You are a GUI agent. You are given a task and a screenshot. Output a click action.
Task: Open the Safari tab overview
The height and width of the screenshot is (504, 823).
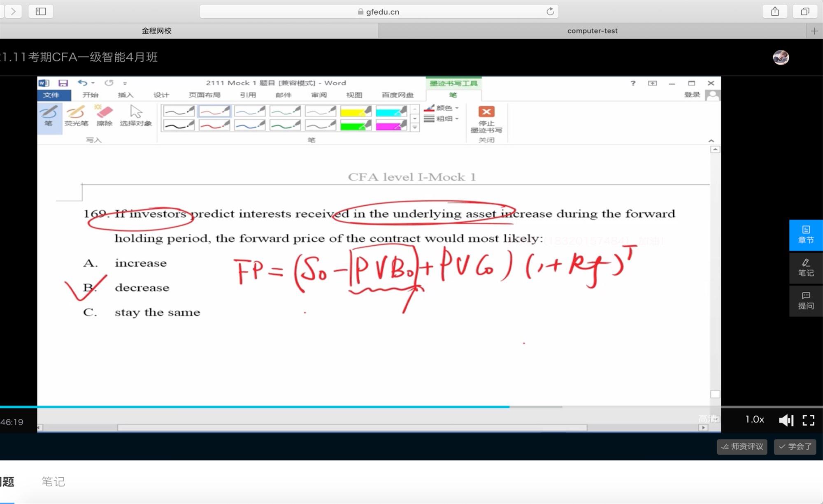(x=805, y=12)
